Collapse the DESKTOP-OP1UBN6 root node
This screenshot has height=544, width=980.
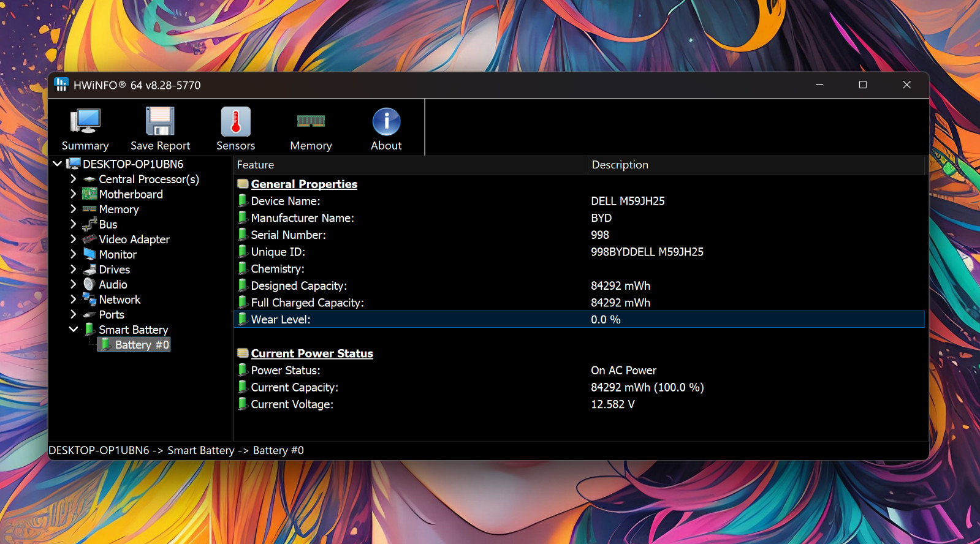click(58, 164)
